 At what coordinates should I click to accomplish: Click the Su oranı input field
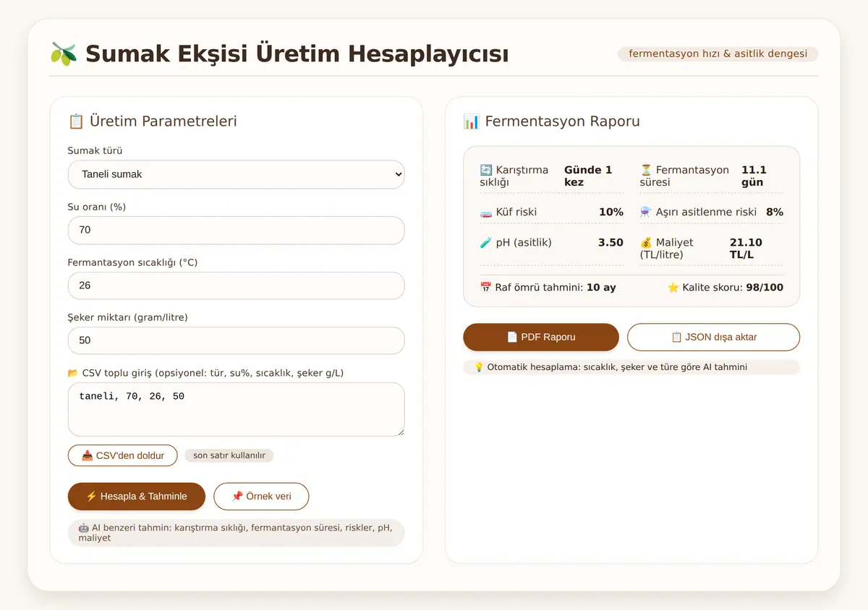click(x=236, y=230)
